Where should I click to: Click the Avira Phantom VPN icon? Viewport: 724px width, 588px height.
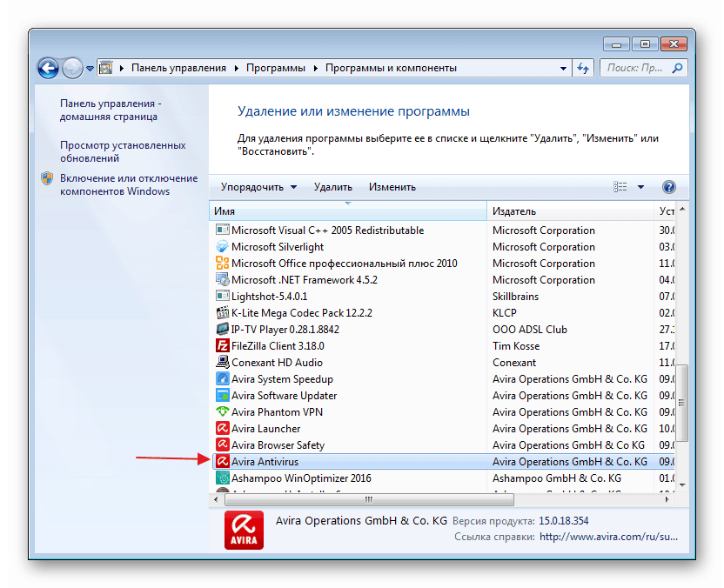pos(223,411)
